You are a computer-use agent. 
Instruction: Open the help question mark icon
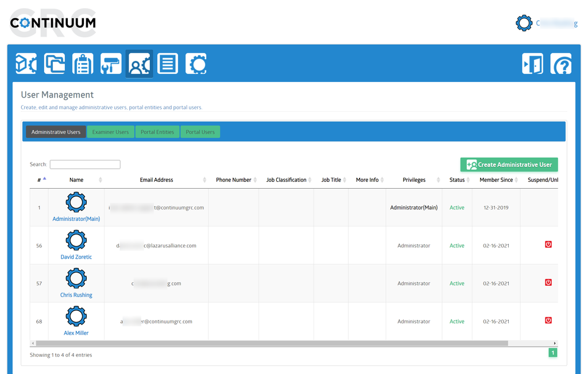click(561, 64)
